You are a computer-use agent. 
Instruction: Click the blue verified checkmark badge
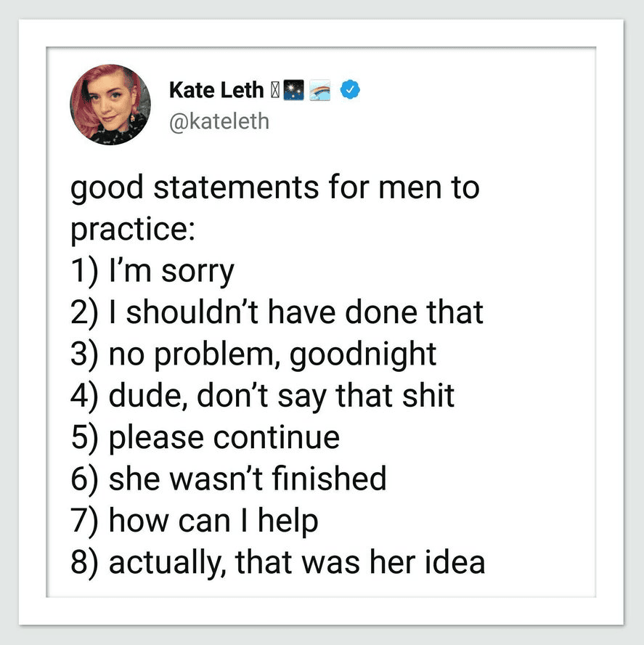(351, 89)
